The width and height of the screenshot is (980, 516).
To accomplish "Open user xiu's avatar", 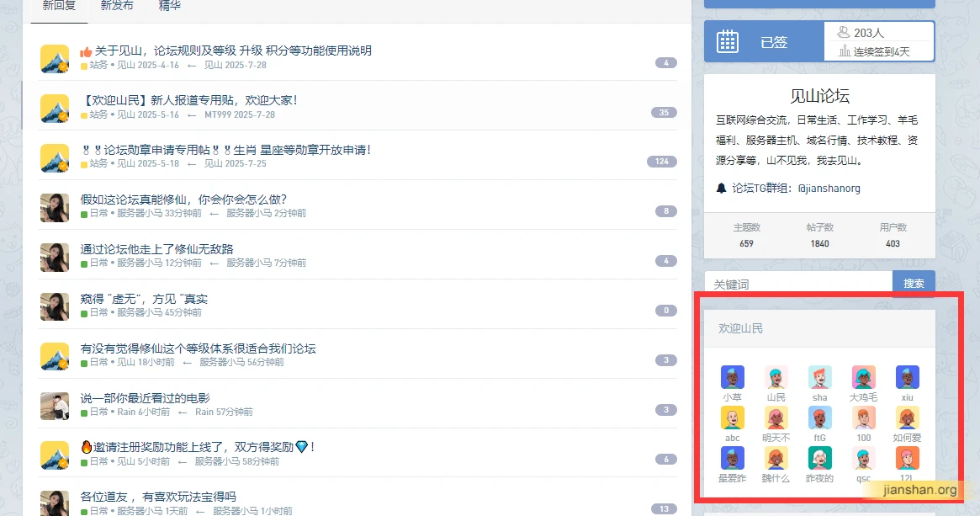I will pyautogui.click(x=908, y=378).
